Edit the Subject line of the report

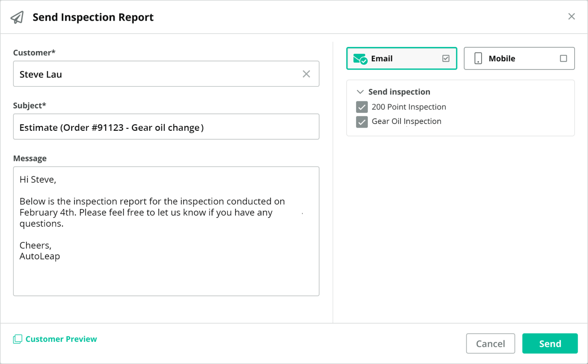point(166,127)
